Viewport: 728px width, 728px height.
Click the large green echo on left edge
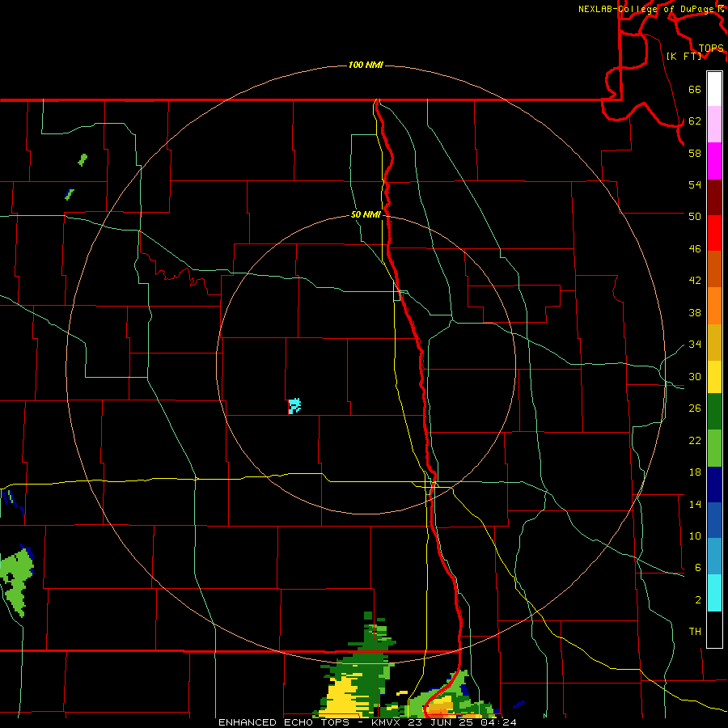(x=17, y=582)
